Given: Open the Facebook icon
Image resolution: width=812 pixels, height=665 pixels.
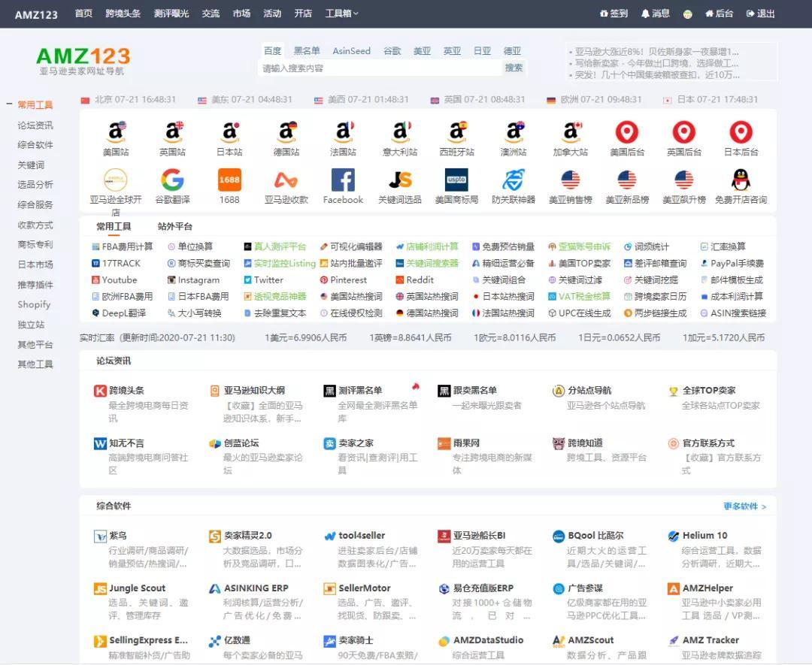Looking at the screenshot, I should [x=343, y=181].
